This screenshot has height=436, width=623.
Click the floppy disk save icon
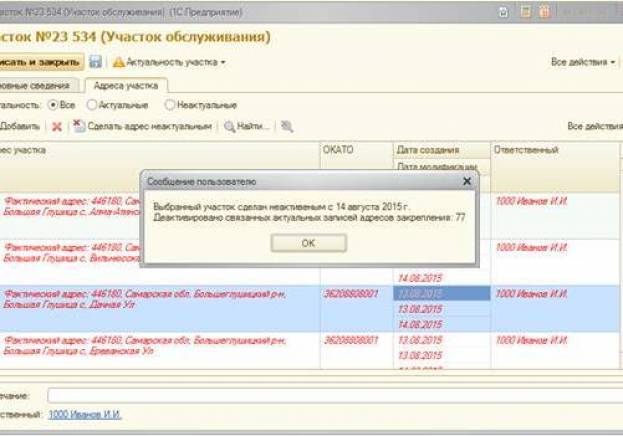pyautogui.click(x=95, y=62)
